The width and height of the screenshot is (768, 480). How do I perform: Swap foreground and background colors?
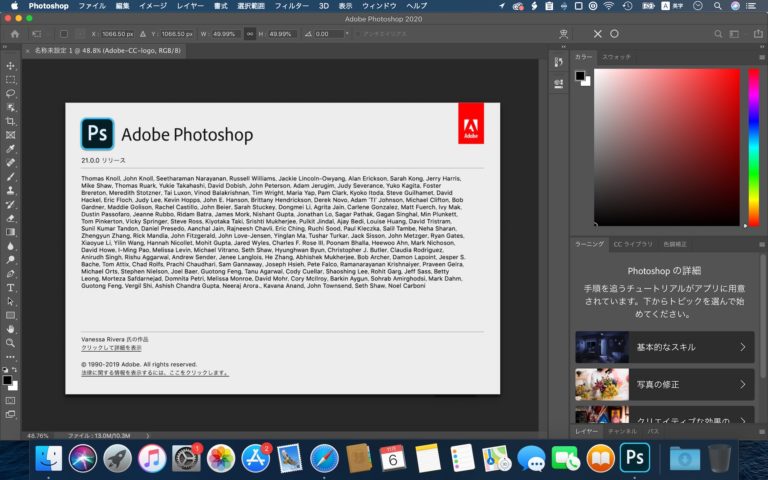(x=15, y=371)
